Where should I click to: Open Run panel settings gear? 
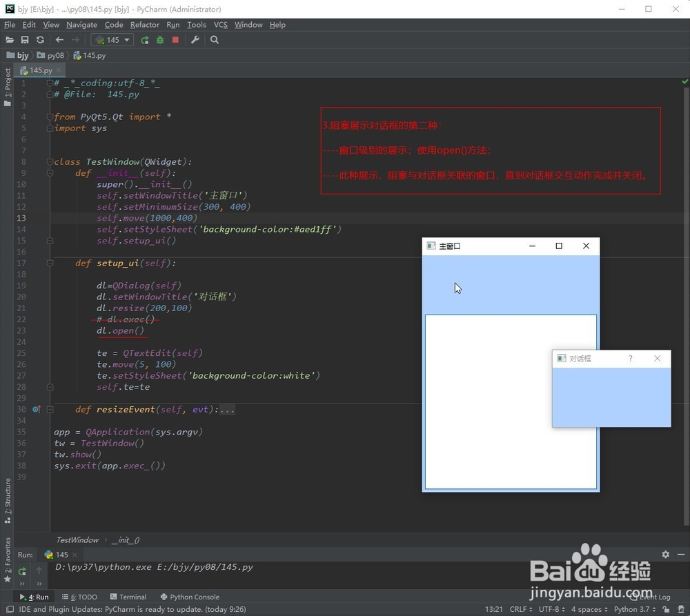[x=665, y=555]
